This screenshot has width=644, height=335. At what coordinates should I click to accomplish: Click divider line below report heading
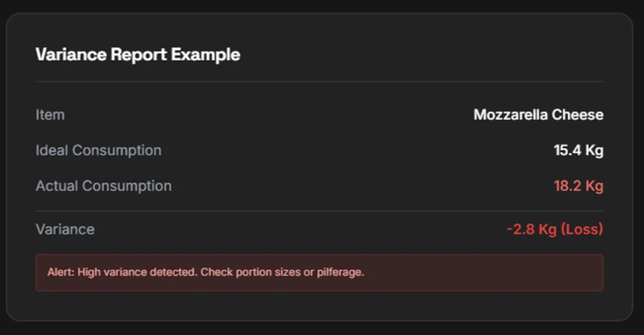[319, 82]
